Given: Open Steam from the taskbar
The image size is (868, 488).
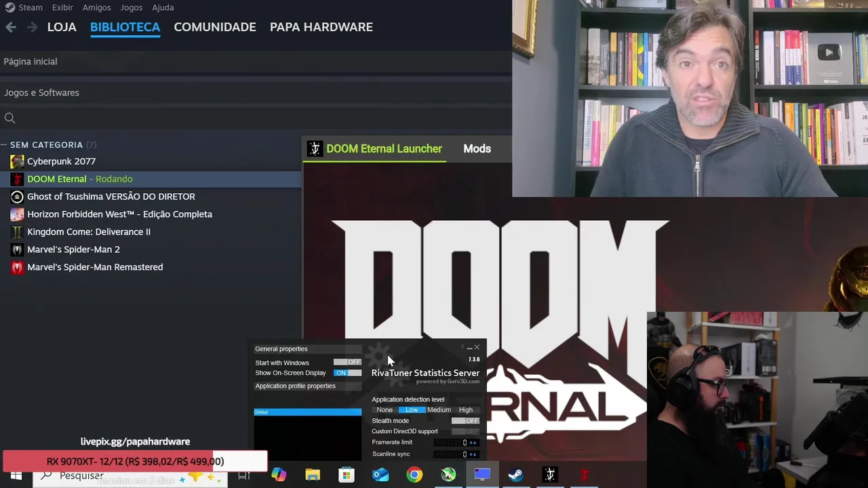Looking at the screenshot, I should pyautogui.click(x=516, y=475).
